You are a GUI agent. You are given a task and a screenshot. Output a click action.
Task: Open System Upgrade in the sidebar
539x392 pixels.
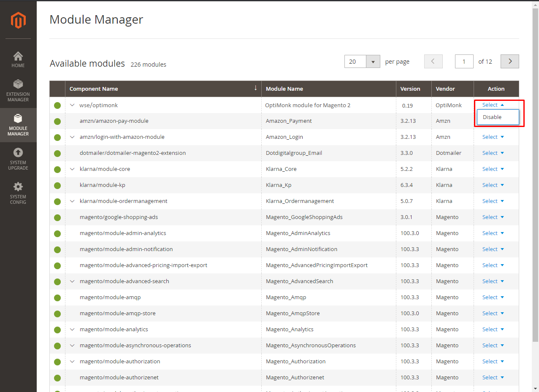pyautogui.click(x=18, y=159)
